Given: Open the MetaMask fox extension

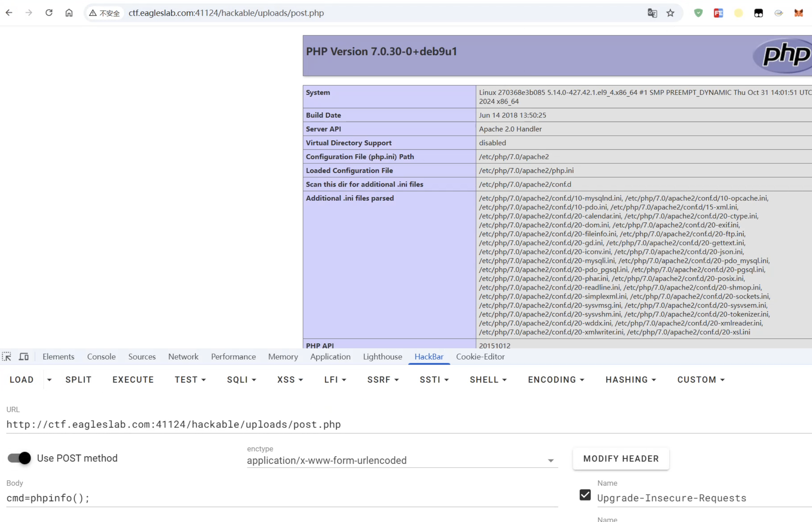Looking at the screenshot, I should coord(798,13).
